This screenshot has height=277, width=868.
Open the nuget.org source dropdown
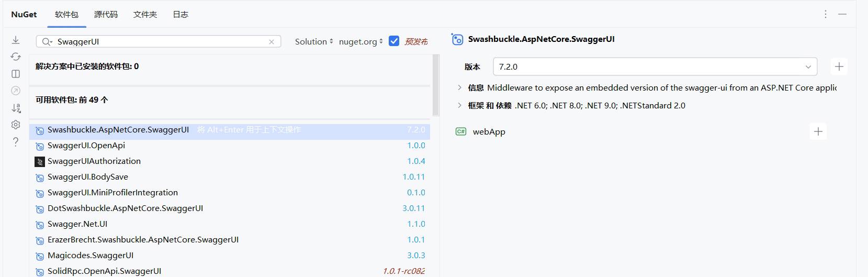361,41
